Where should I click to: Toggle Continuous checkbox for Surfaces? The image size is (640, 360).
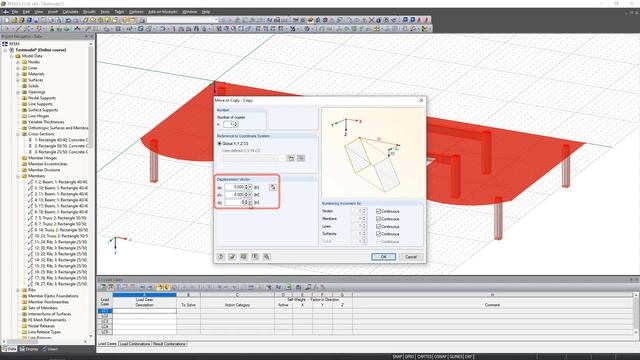(378, 234)
